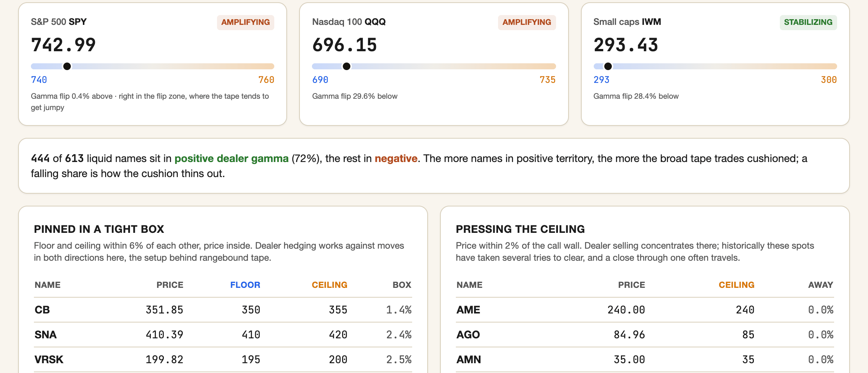The height and width of the screenshot is (373, 868).
Task: Click VRSK box value 2.5%
Action: pyautogui.click(x=399, y=359)
